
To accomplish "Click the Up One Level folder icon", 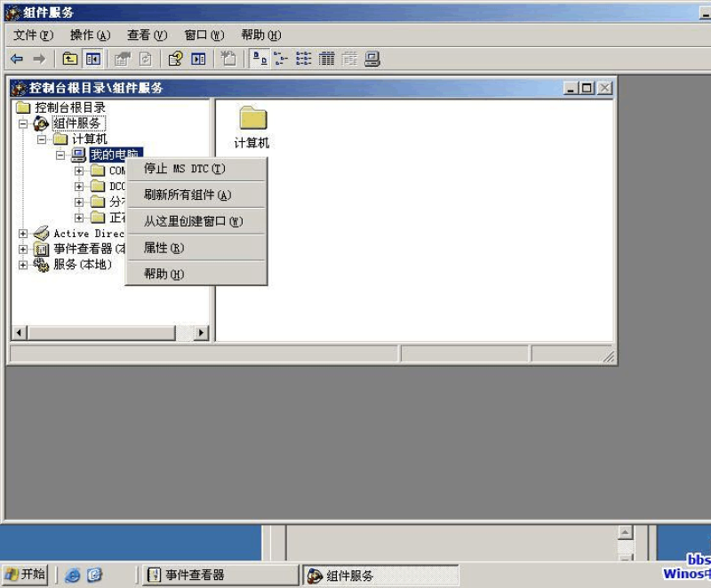I will 69,59.
